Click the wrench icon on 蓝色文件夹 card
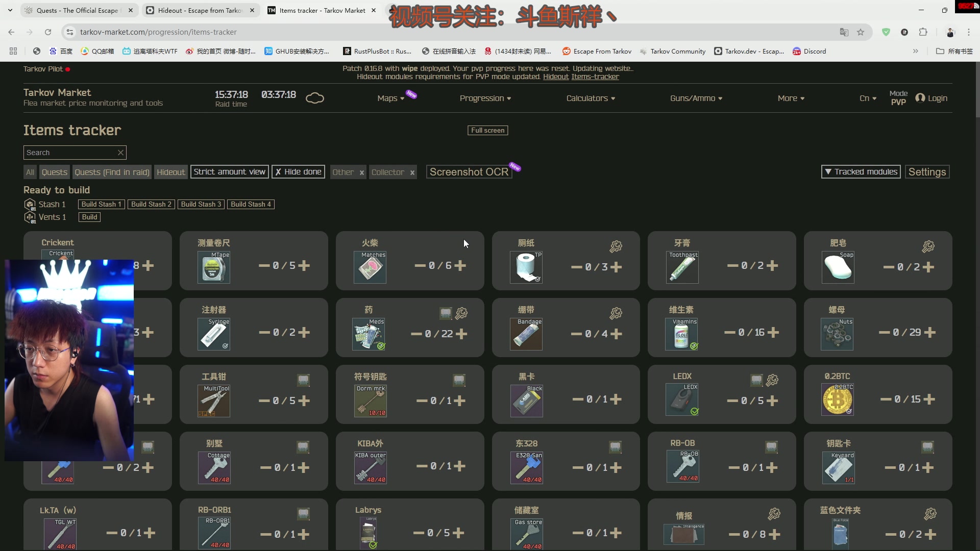 tap(930, 514)
